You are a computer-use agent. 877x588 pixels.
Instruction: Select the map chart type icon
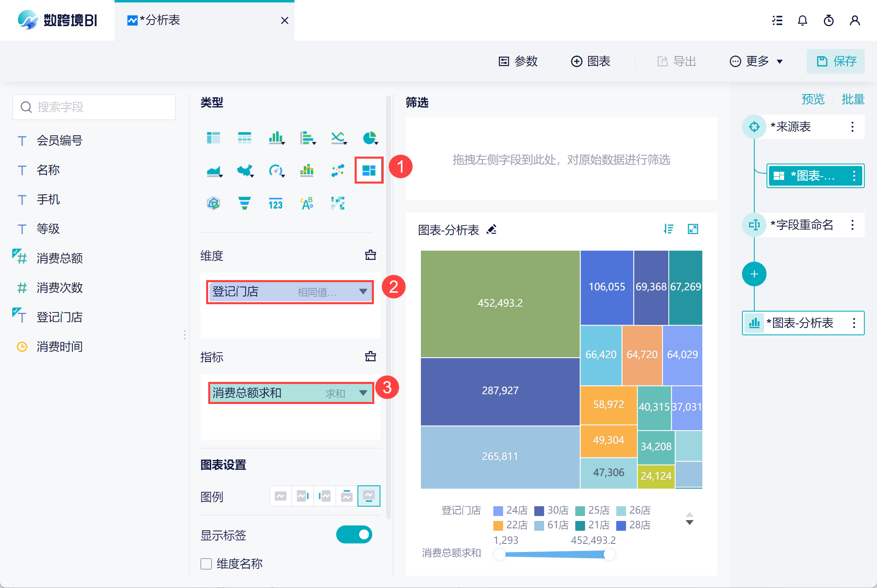tap(245, 170)
